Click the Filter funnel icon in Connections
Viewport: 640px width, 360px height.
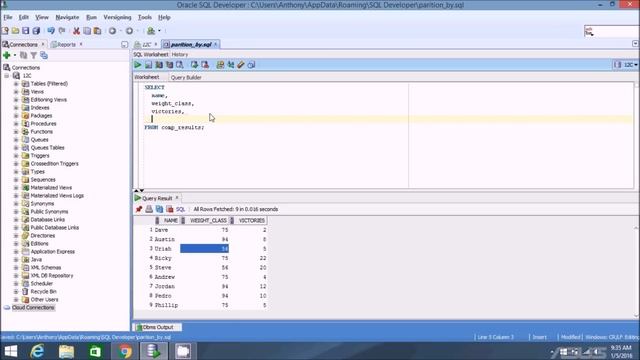[34, 55]
